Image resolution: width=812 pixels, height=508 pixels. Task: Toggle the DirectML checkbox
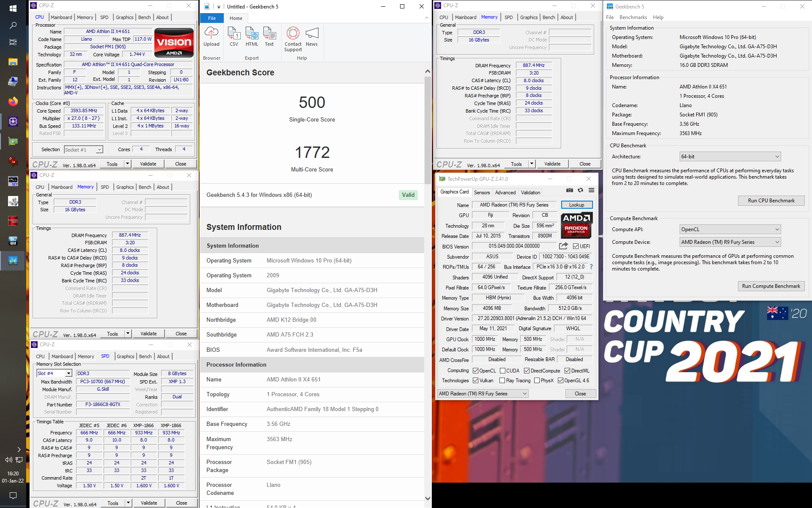[567, 370]
